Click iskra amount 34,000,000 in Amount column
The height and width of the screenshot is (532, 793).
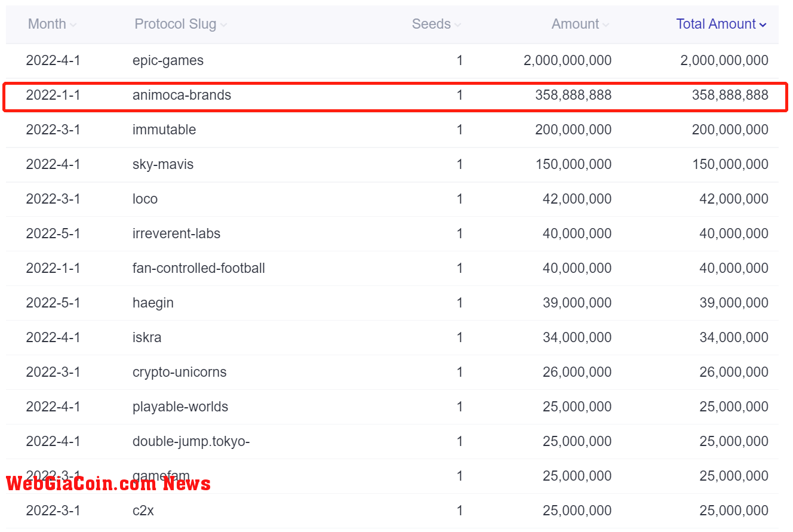[x=577, y=337]
